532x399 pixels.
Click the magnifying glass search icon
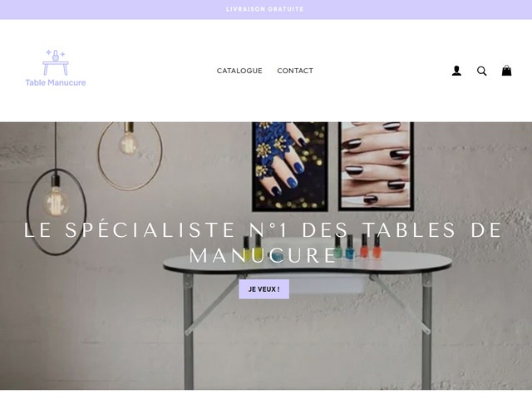[481, 71]
